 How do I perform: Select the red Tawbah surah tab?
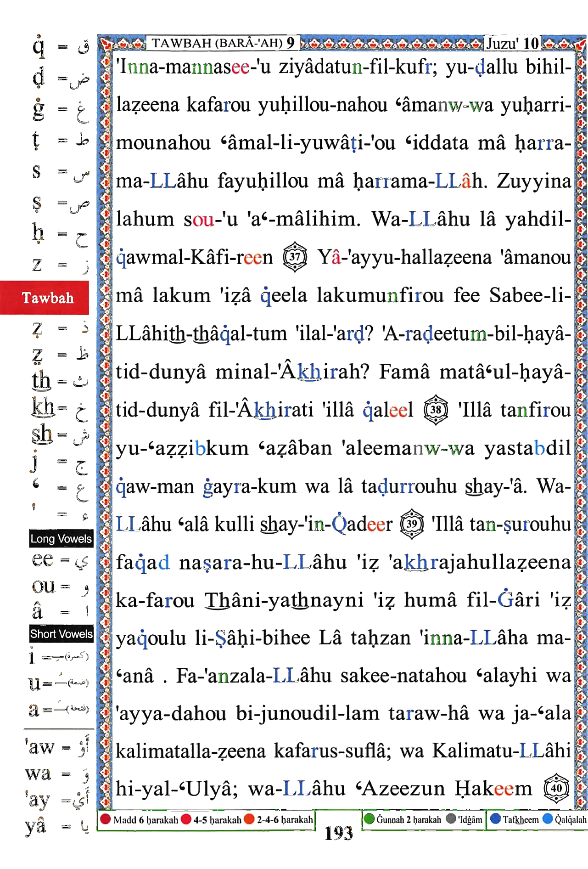click(45, 298)
